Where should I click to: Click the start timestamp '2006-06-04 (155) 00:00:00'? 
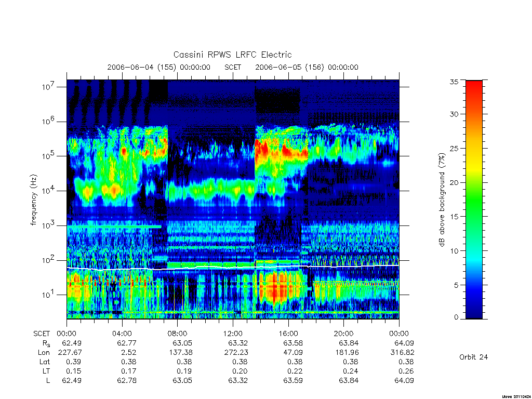click(159, 67)
